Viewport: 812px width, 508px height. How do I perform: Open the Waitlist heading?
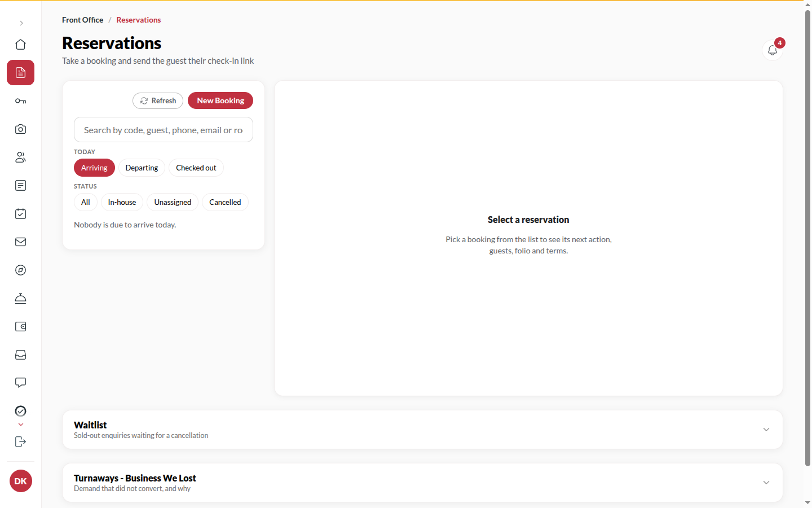point(90,425)
